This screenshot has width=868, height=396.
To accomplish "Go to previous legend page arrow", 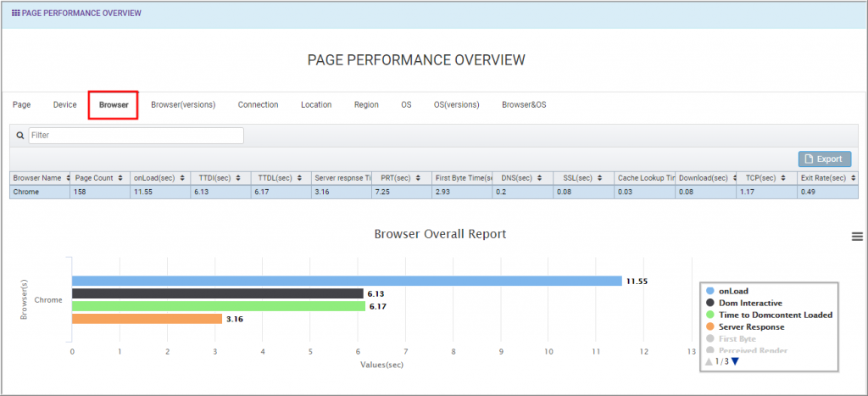I will pos(709,362).
